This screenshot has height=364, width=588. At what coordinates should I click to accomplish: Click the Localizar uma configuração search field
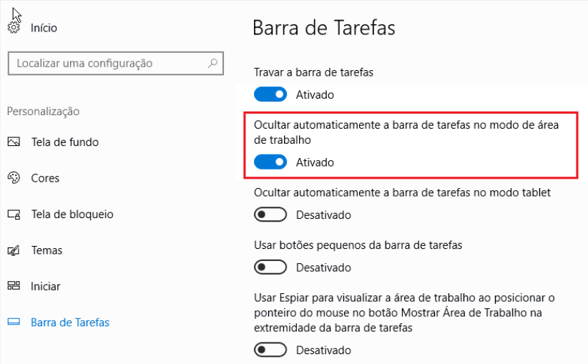(115, 64)
